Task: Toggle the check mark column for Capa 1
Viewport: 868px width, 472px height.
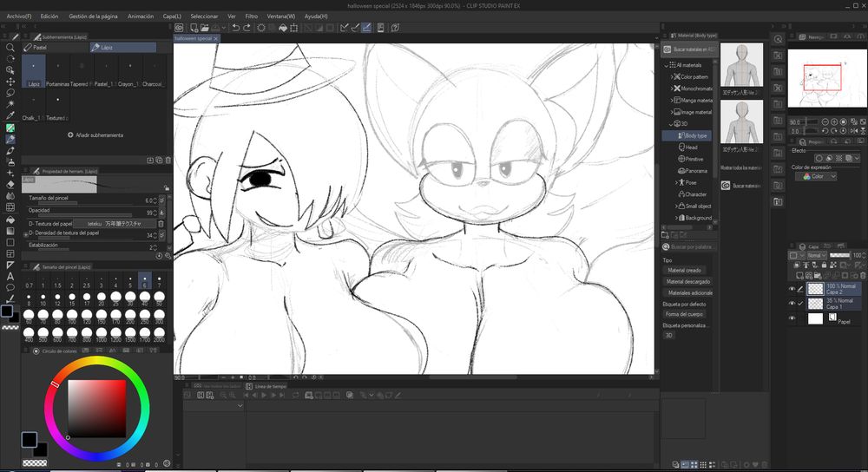Action: (800, 303)
